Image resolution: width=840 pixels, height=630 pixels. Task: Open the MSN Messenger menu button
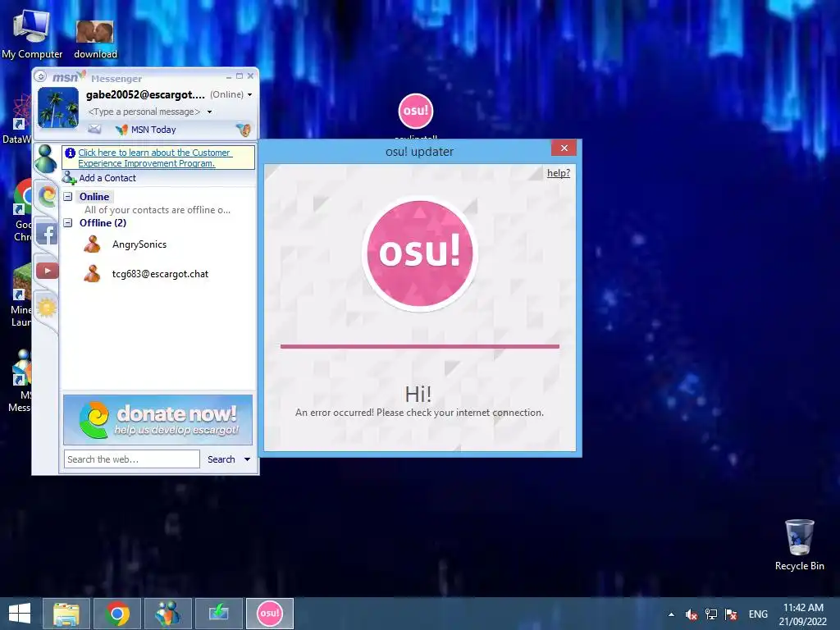[x=41, y=76]
